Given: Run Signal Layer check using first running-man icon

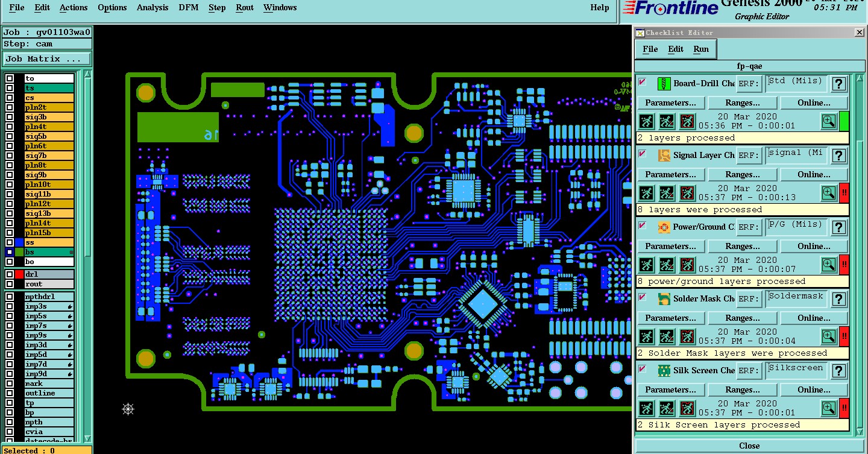Looking at the screenshot, I should (646, 193).
